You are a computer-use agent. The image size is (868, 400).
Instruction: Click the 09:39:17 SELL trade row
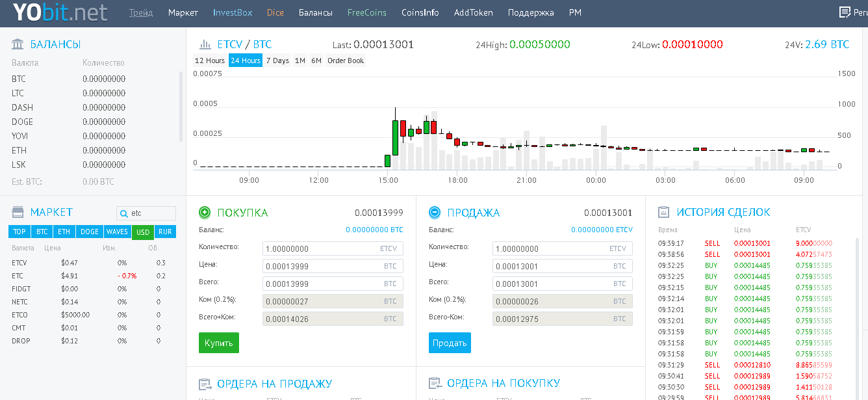[754, 243]
